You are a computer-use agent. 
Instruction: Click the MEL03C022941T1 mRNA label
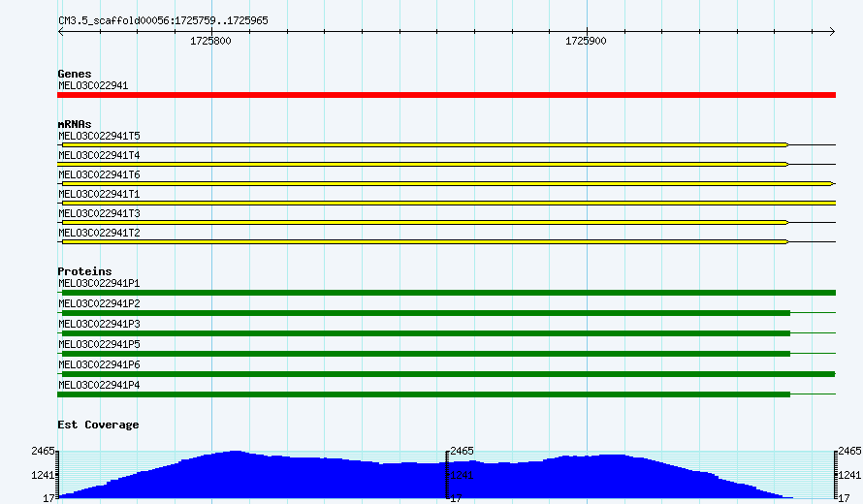coord(99,194)
